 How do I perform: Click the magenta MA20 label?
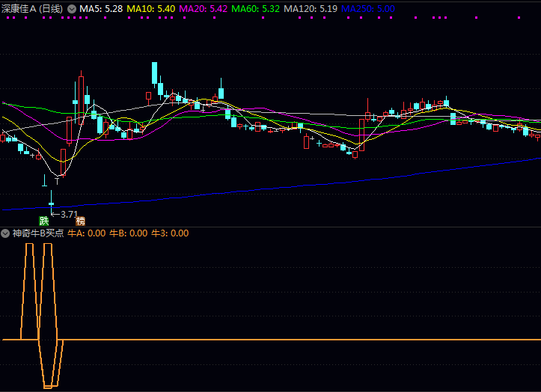coord(204,8)
